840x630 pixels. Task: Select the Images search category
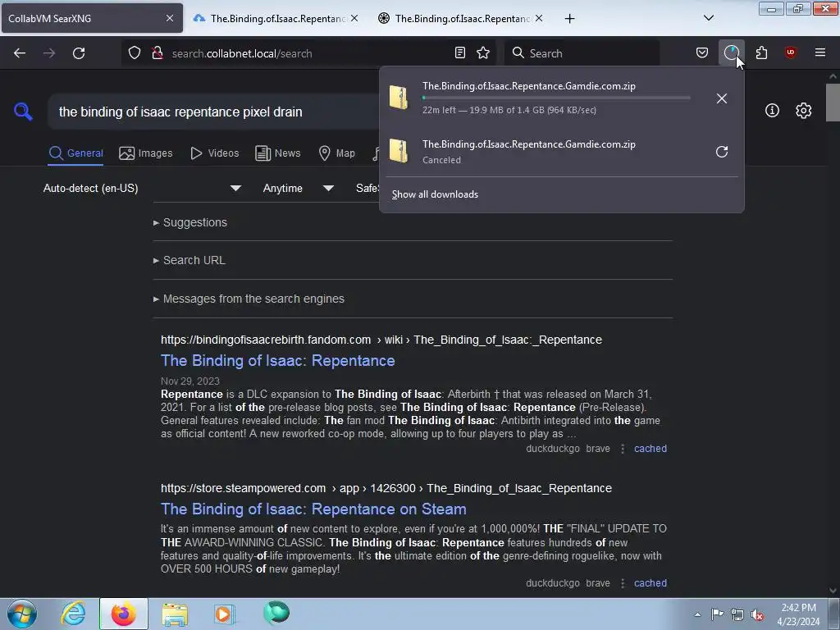point(146,153)
